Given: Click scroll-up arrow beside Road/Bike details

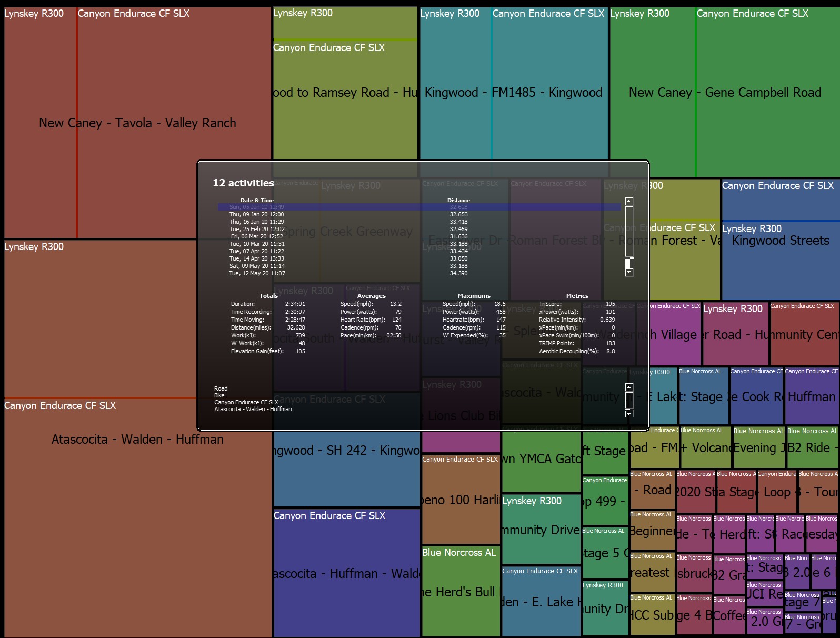Looking at the screenshot, I should click(x=629, y=387).
